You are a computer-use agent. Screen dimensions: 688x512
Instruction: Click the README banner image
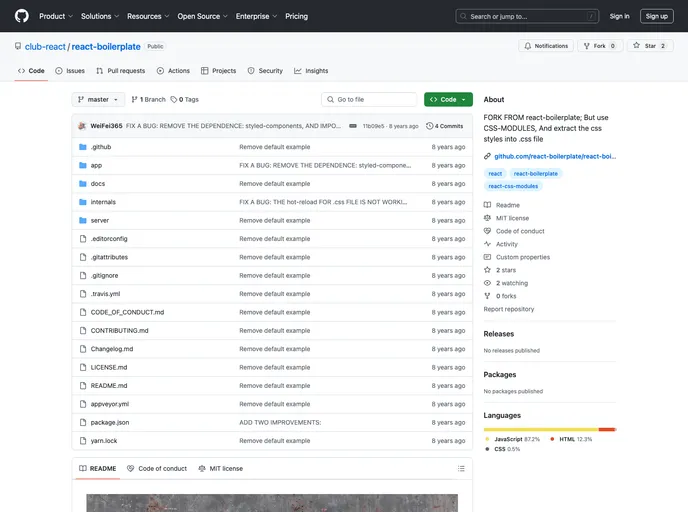coord(272,503)
